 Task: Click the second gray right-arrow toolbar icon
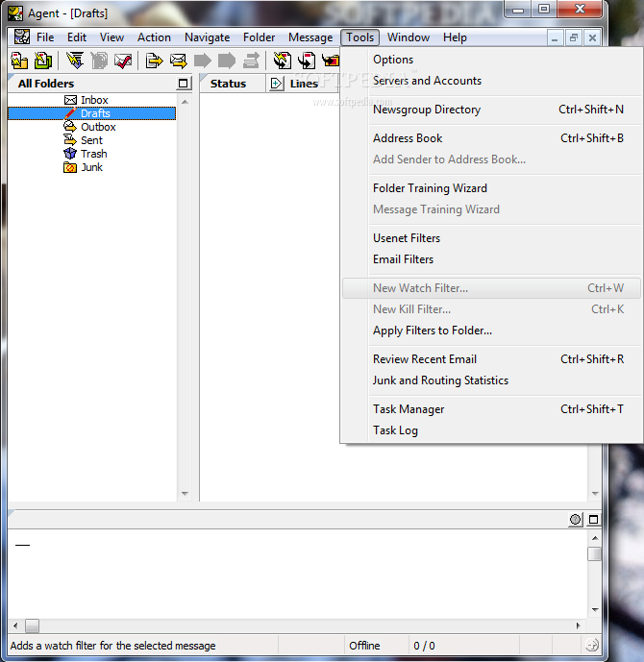pyautogui.click(x=227, y=61)
